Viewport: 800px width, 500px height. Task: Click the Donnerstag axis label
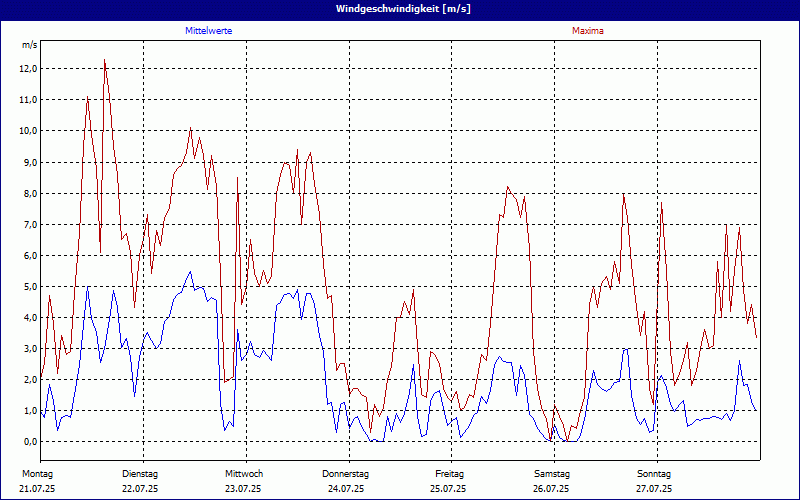(346, 473)
